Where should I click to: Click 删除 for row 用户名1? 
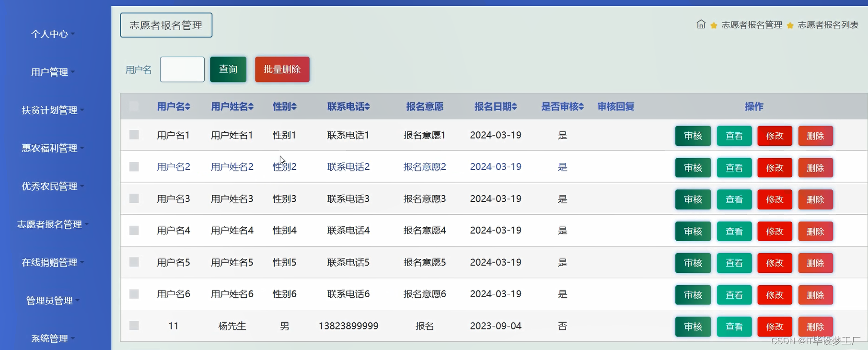(x=816, y=136)
